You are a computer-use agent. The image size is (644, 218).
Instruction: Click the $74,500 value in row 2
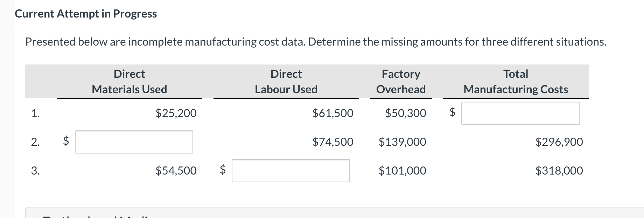click(x=333, y=142)
